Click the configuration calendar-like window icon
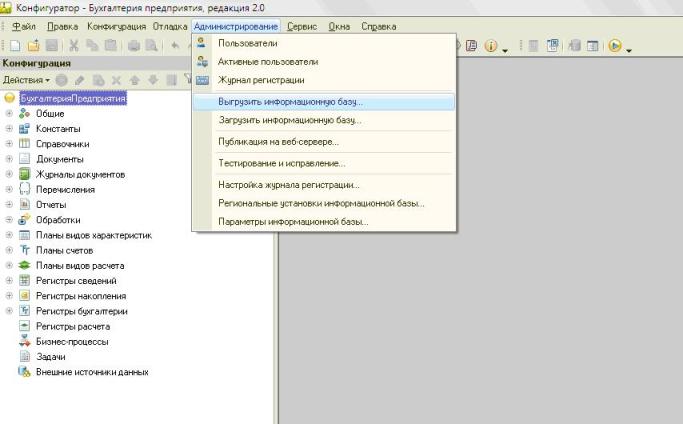The image size is (683, 424). click(592, 45)
